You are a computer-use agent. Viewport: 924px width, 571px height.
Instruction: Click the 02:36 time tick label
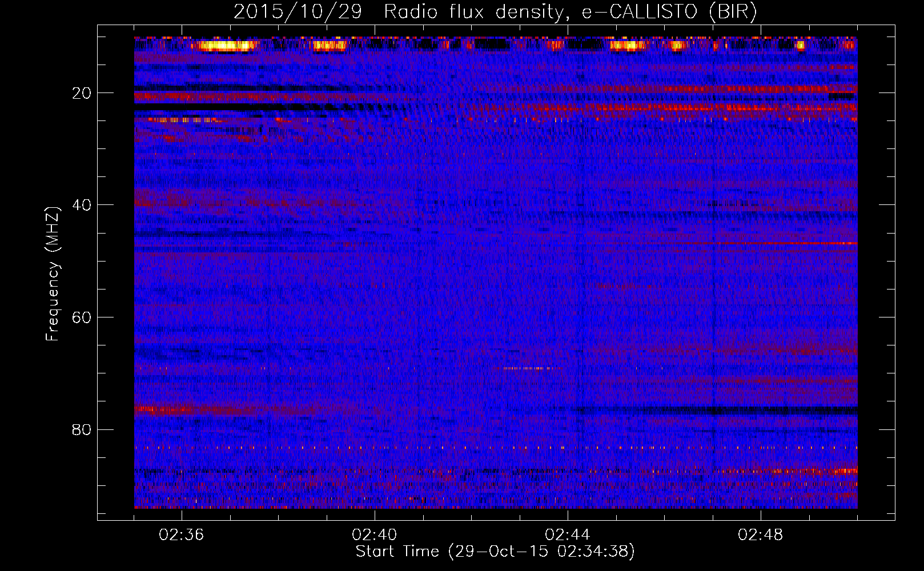182,535
